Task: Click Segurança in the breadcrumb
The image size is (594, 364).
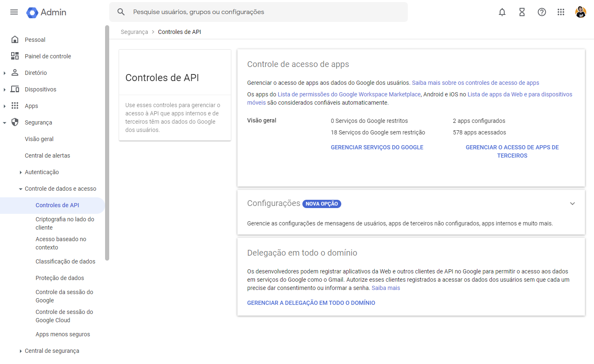Action: [134, 32]
